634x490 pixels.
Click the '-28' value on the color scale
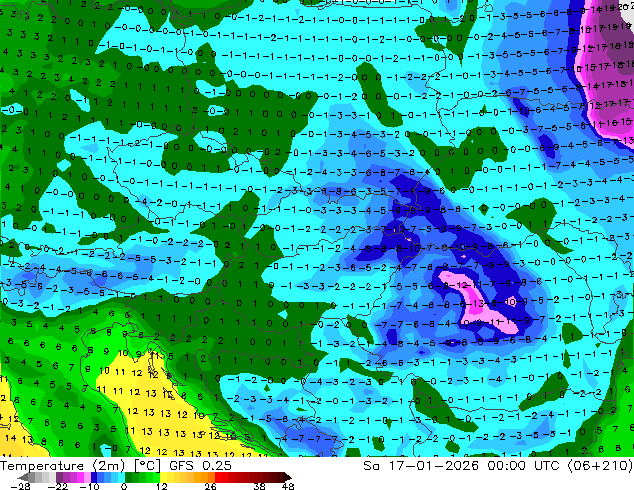pos(20,486)
